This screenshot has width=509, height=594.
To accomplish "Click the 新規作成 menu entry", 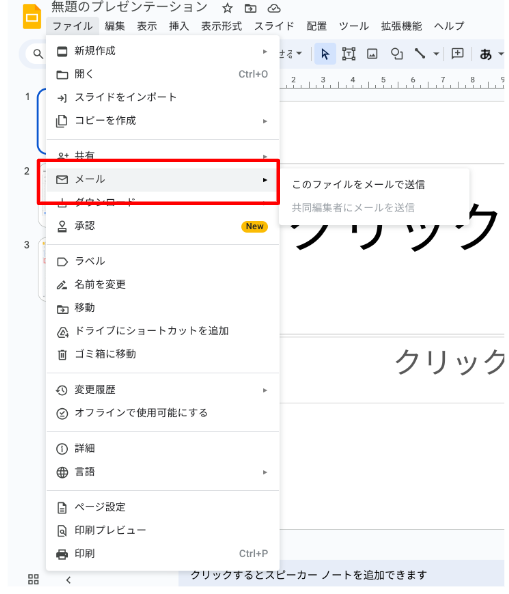I will click(x=162, y=51).
